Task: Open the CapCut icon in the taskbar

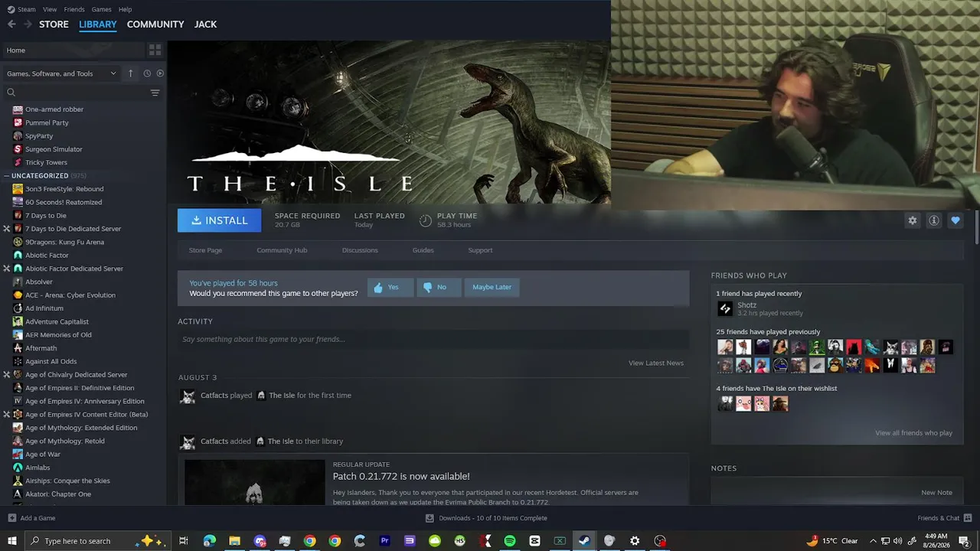Action: [534, 541]
